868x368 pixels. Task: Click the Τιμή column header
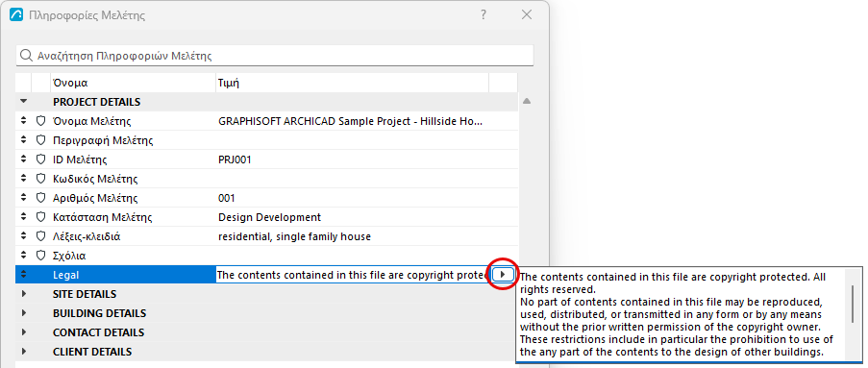coord(352,83)
